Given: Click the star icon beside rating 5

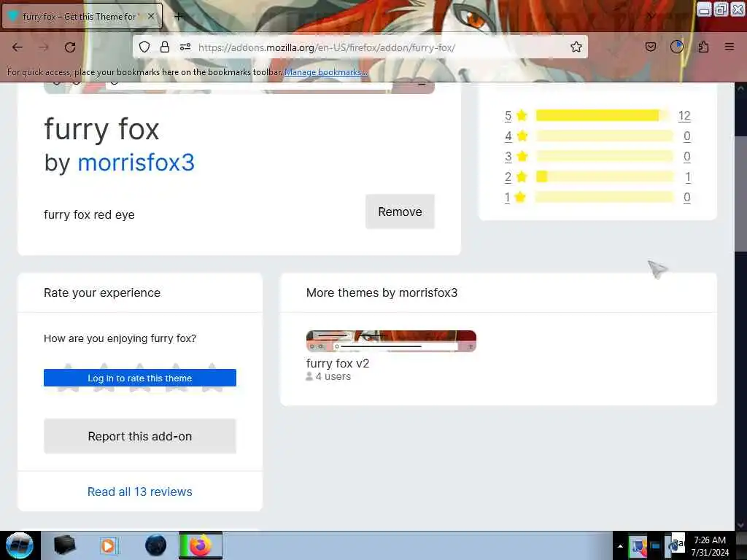Looking at the screenshot, I should (x=522, y=115).
